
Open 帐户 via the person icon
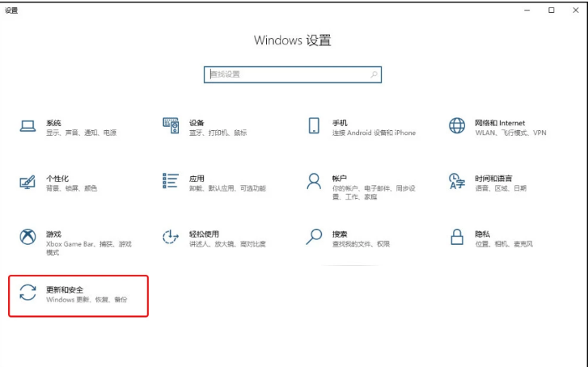(x=314, y=181)
